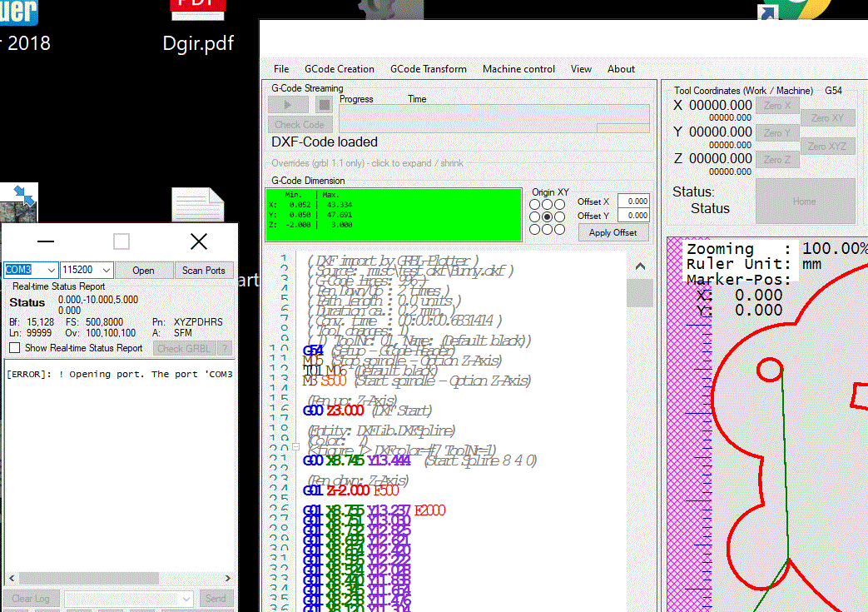The image size is (868, 612).
Task: Click the scroll-up arrow of the G-code editor
Action: [640, 265]
